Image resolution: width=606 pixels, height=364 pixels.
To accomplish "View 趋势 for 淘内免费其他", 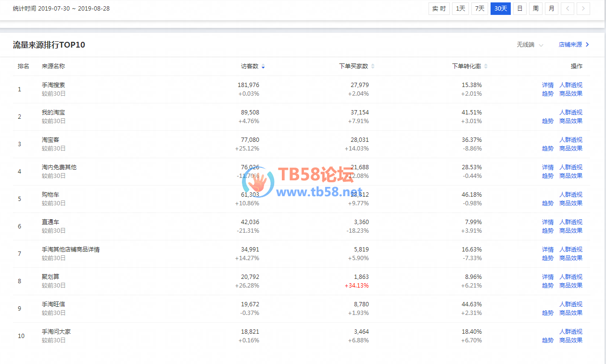I will [x=548, y=176].
